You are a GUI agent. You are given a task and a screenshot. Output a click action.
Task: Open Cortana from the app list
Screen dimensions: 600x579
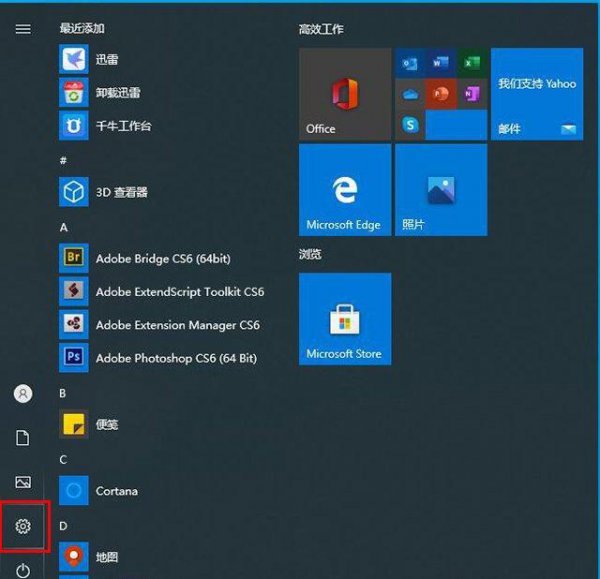pos(98,491)
